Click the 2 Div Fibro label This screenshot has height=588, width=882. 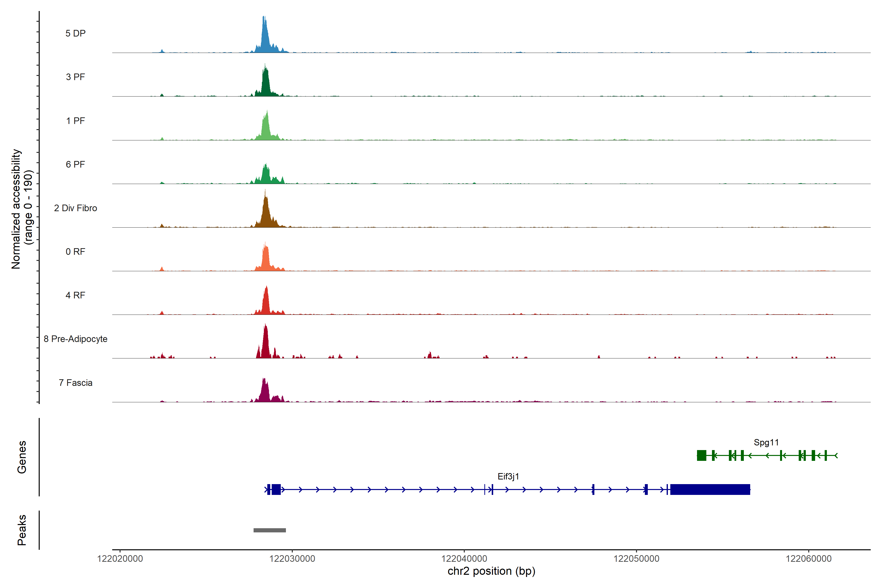point(75,208)
